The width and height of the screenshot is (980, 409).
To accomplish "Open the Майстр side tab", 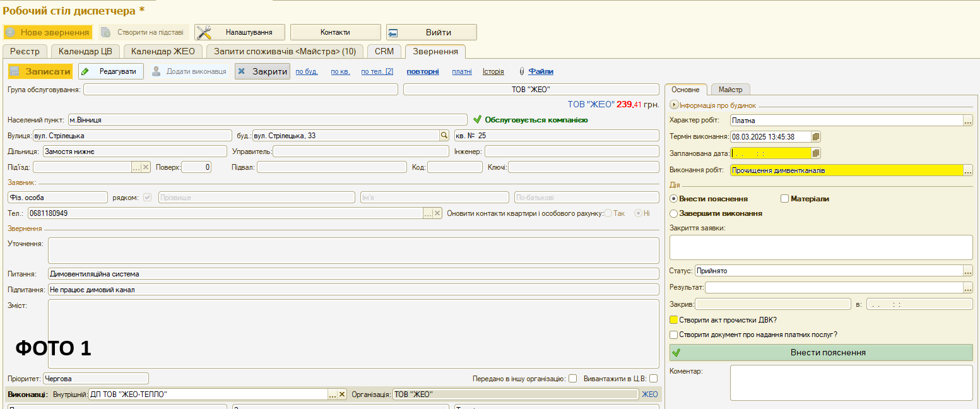I will coord(730,90).
